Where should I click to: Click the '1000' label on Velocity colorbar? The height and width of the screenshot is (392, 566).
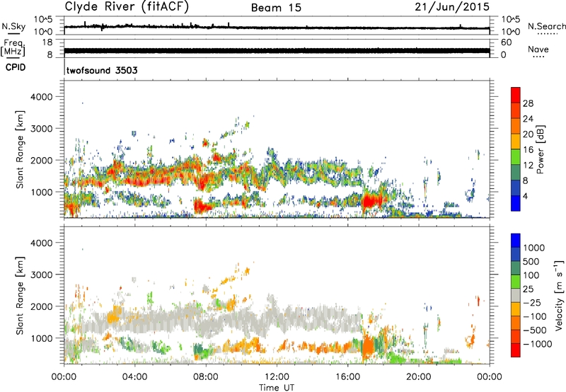click(534, 248)
